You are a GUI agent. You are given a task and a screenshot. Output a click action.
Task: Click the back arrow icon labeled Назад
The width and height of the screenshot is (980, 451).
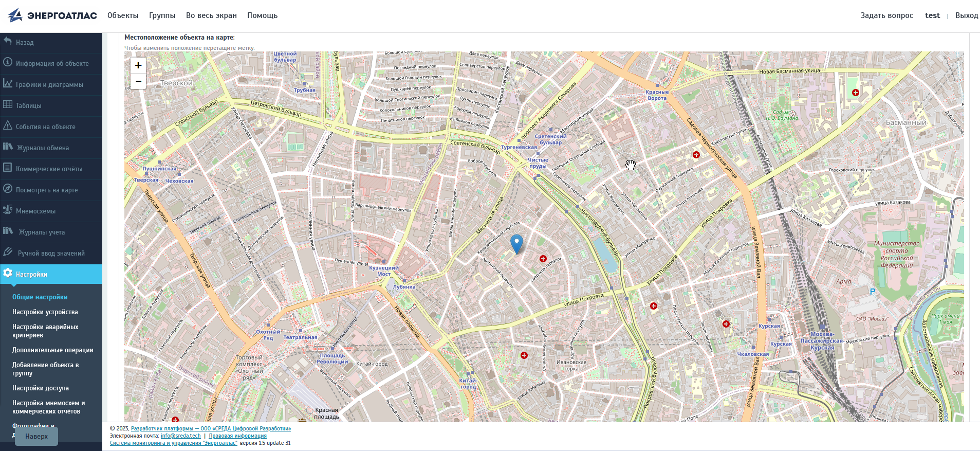click(8, 42)
